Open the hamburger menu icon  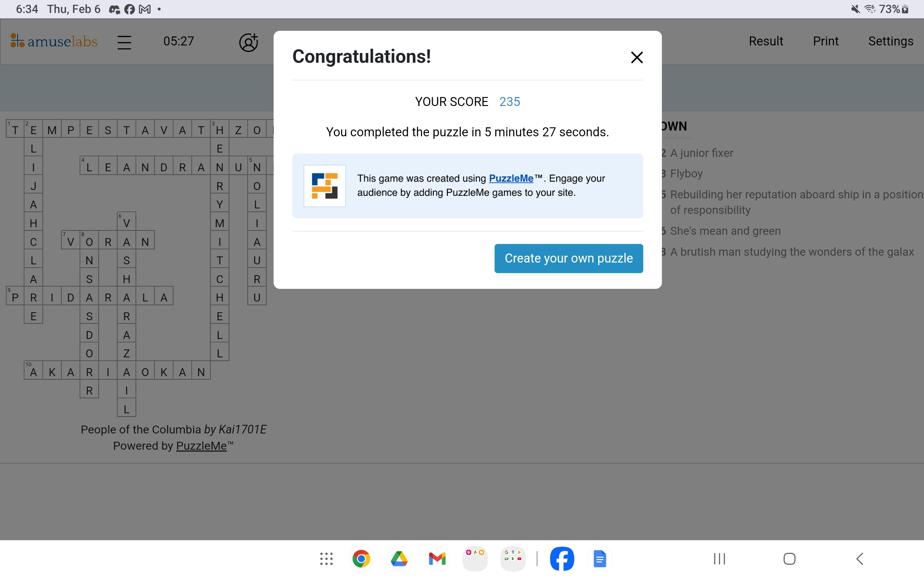[x=124, y=42]
